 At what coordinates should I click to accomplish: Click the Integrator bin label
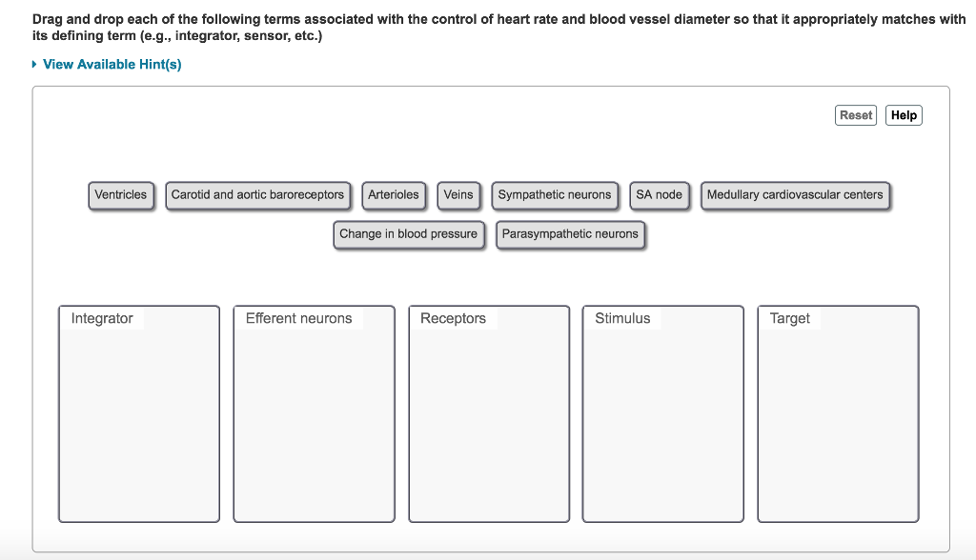(102, 319)
